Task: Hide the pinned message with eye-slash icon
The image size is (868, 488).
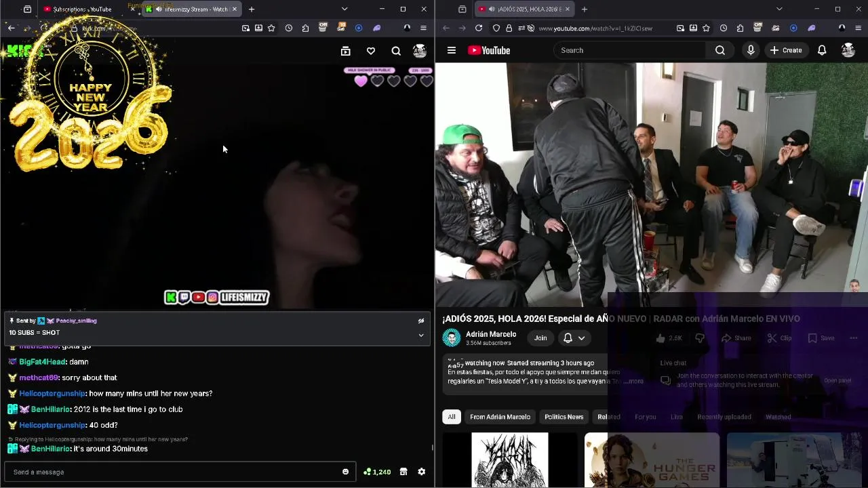Action: click(x=421, y=321)
